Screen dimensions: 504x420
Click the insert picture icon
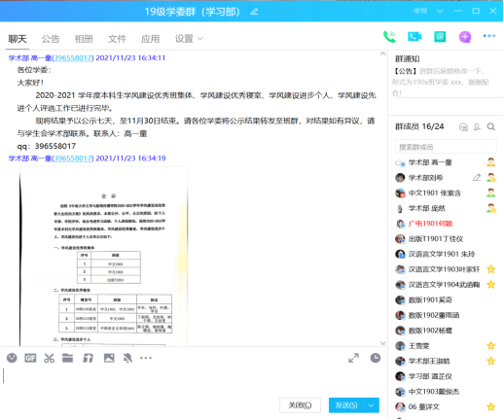coord(109,358)
